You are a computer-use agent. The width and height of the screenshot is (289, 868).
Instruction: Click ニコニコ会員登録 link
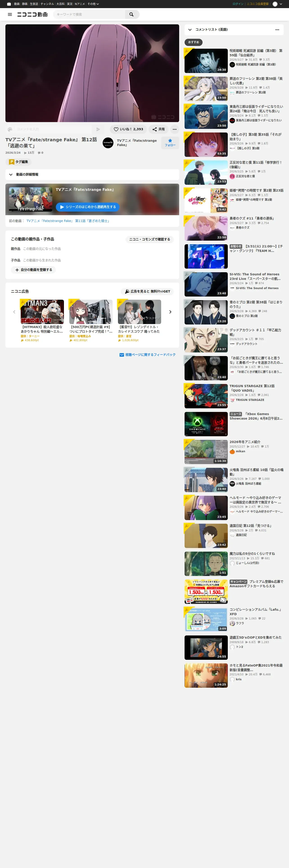point(258,4)
